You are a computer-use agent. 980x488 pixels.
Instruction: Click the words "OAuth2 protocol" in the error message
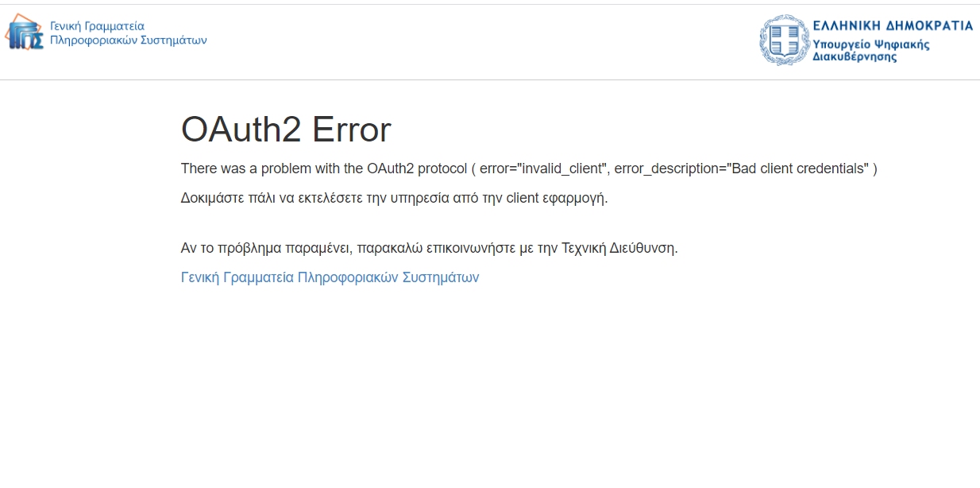pos(417,168)
